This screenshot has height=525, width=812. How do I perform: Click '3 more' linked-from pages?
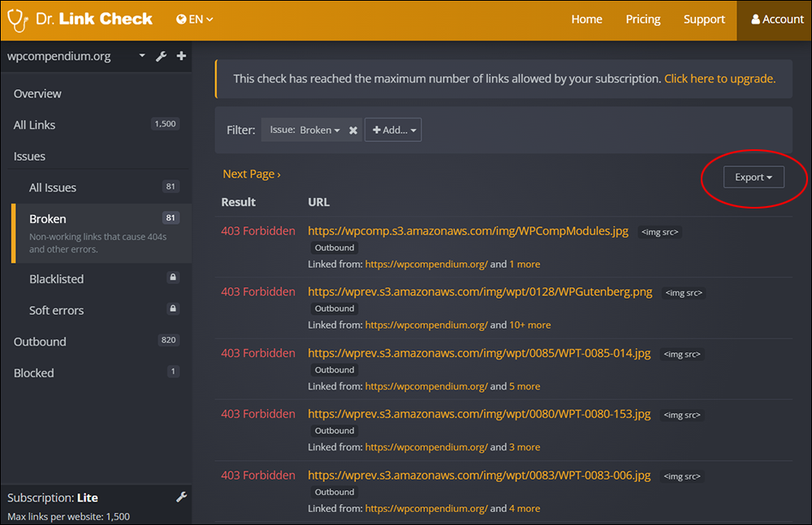pyautogui.click(x=525, y=447)
